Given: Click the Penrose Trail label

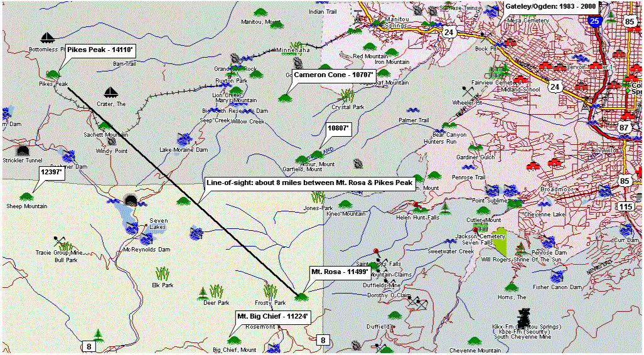Looking at the screenshot, I should (469, 177).
